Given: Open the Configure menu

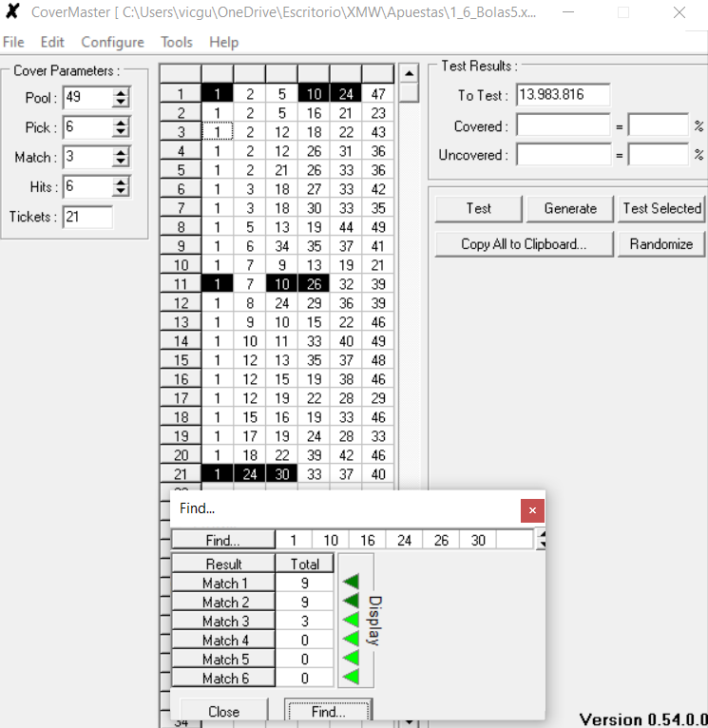Looking at the screenshot, I should coord(112,42).
